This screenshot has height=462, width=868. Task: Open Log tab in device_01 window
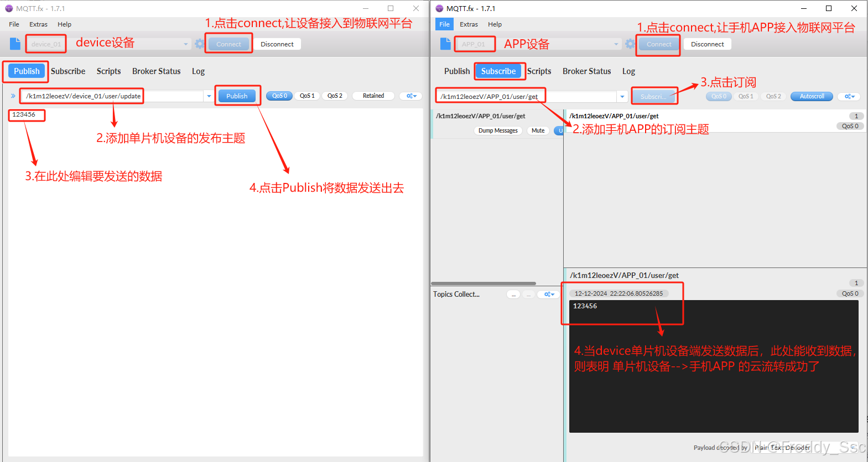(x=198, y=71)
